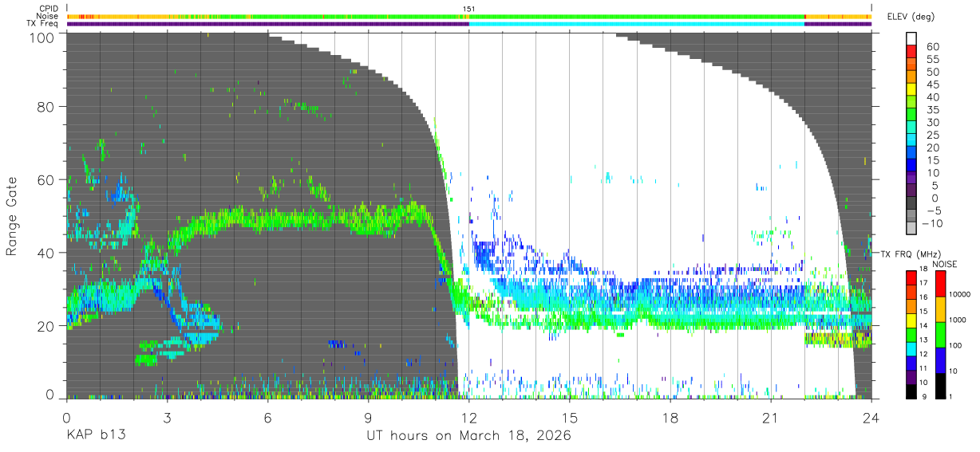
Task: Select the light gray bottom elevation colorbar segment
Action: click(x=911, y=229)
